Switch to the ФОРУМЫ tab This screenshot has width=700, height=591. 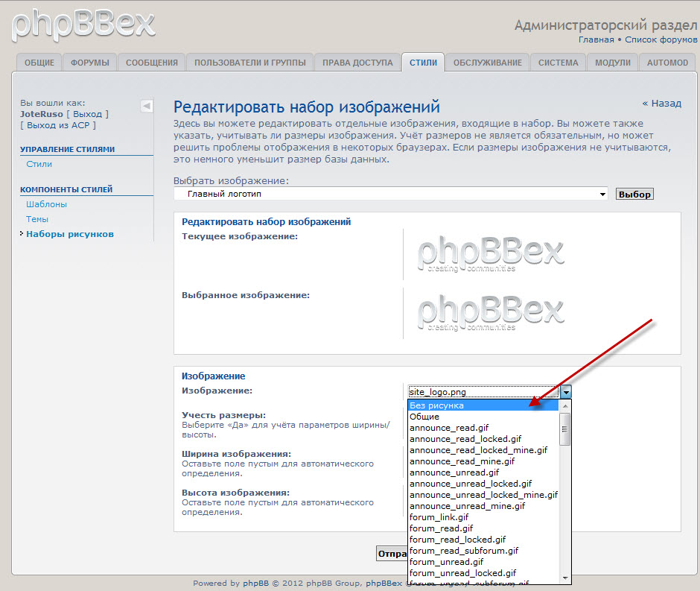click(89, 63)
